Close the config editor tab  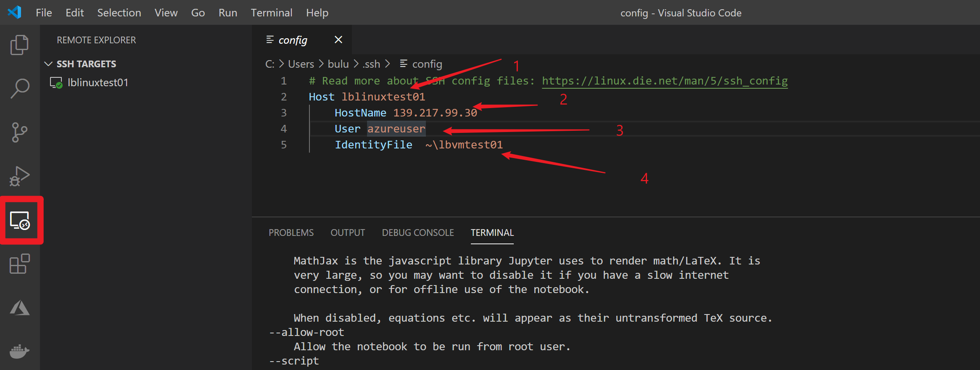[338, 40]
